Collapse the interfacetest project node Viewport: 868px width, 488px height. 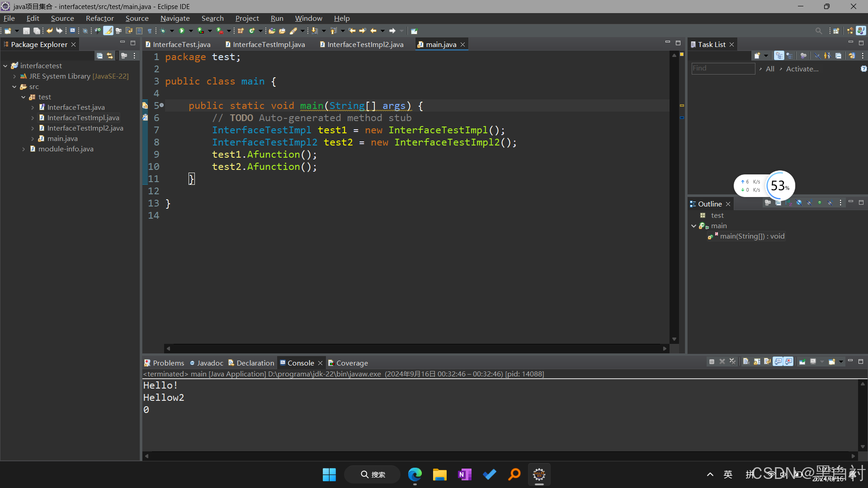pos(5,66)
